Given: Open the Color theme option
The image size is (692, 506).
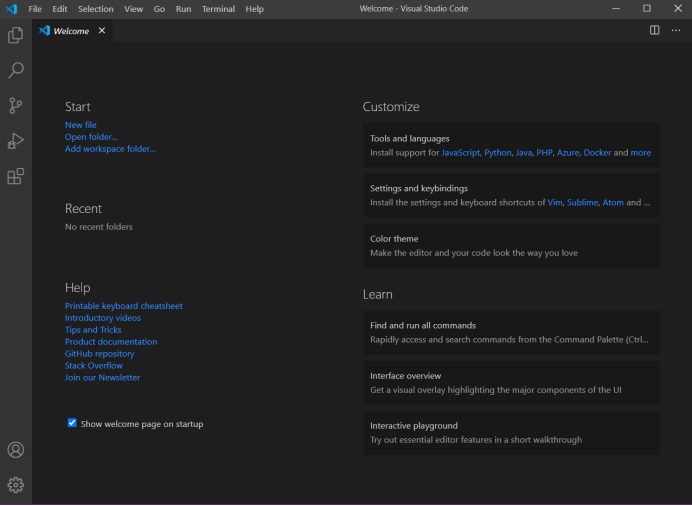Looking at the screenshot, I should pyautogui.click(x=511, y=245).
